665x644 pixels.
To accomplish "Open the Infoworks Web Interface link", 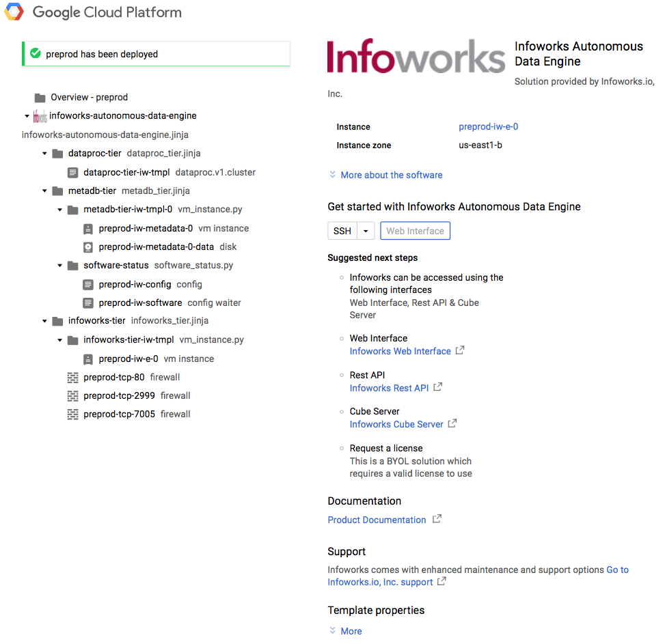I will coord(400,351).
